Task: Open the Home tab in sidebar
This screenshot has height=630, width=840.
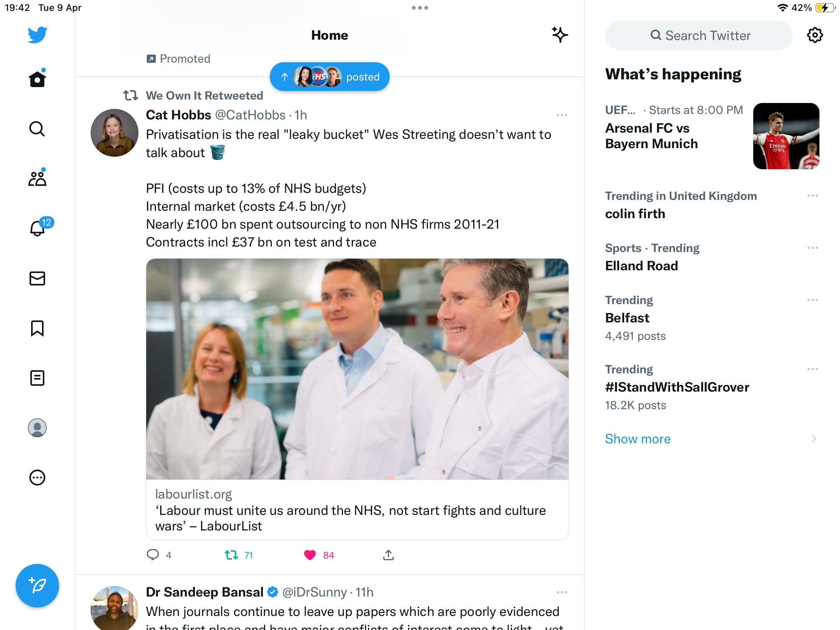Action: (x=37, y=79)
